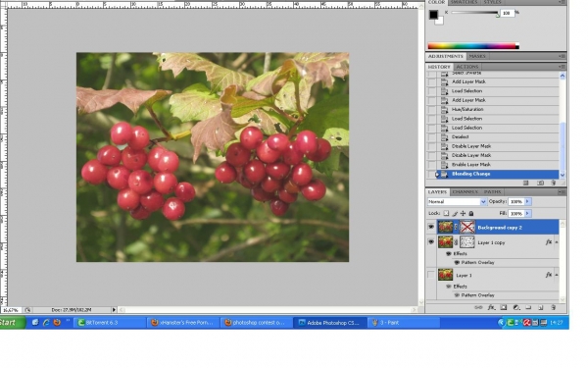Hide the Background copy 2 layer
The width and height of the screenshot is (588, 368).
431,227
